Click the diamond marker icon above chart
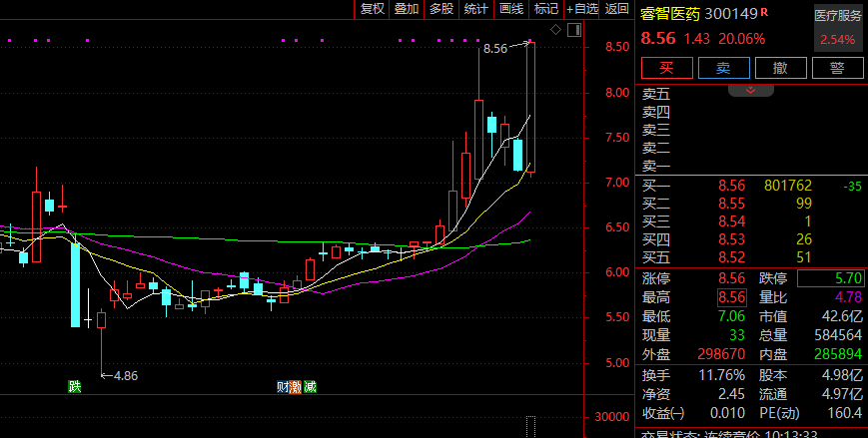Viewport: 868px width, 438px height. point(554,30)
